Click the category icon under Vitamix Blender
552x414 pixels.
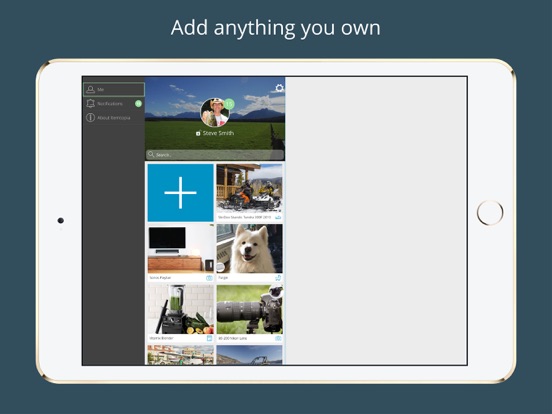tap(209, 338)
